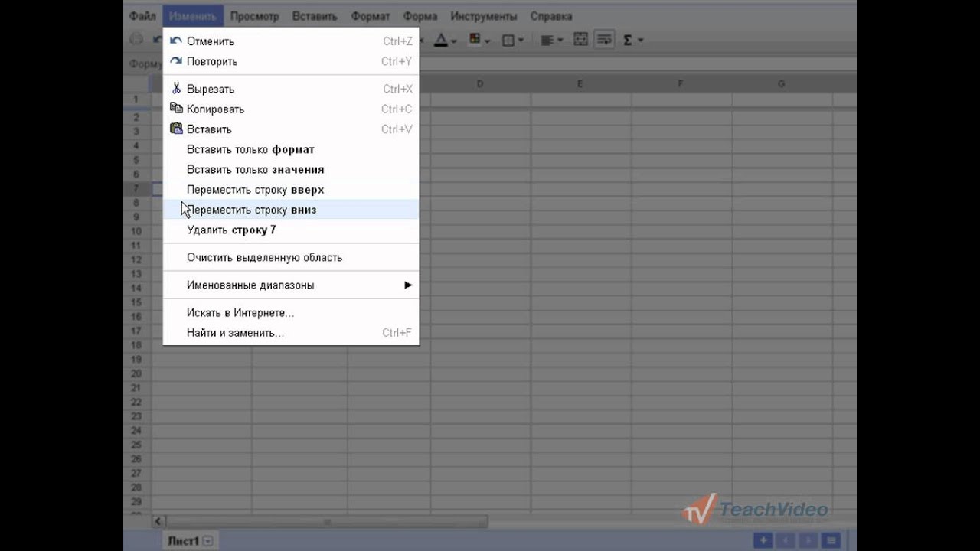Open the Вставить menu in the menu bar
Image resolution: width=980 pixels, height=551 pixels.
(x=315, y=16)
